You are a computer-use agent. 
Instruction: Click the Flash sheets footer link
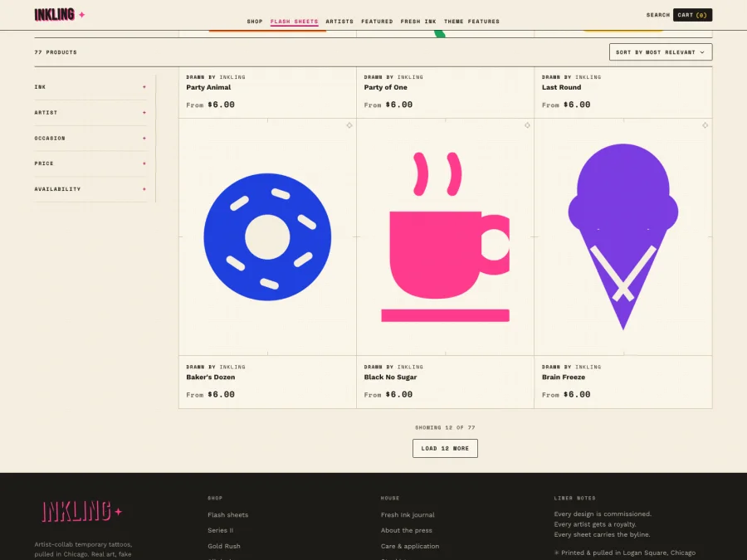[227, 514]
